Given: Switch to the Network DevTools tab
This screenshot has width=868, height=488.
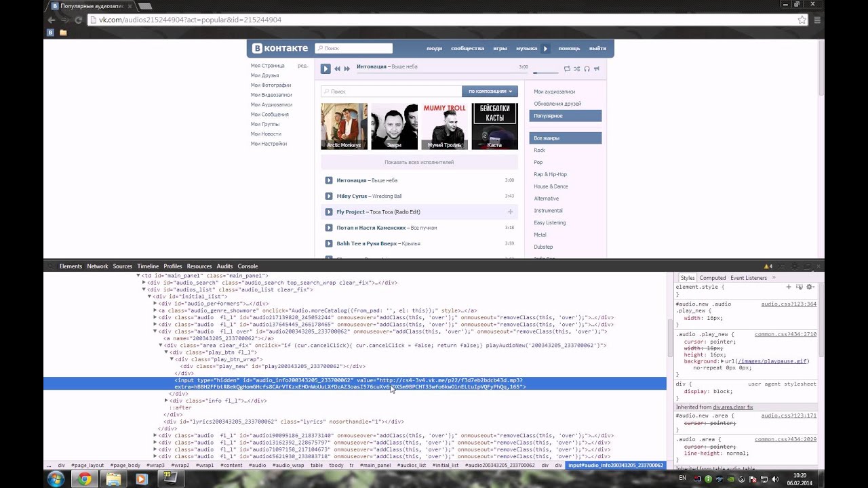Looking at the screenshot, I should (x=97, y=266).
